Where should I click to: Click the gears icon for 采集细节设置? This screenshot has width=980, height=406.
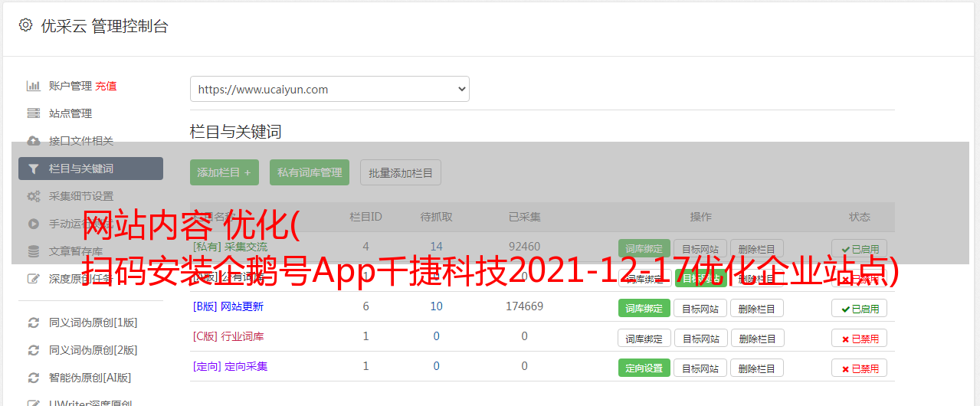[x=33, y=196]
